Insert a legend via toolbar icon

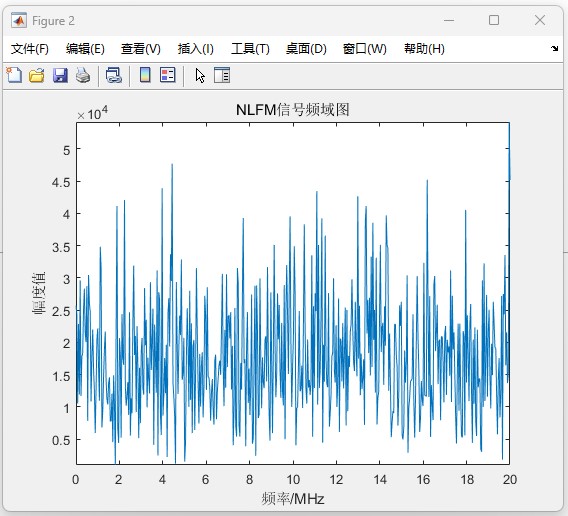168,75
